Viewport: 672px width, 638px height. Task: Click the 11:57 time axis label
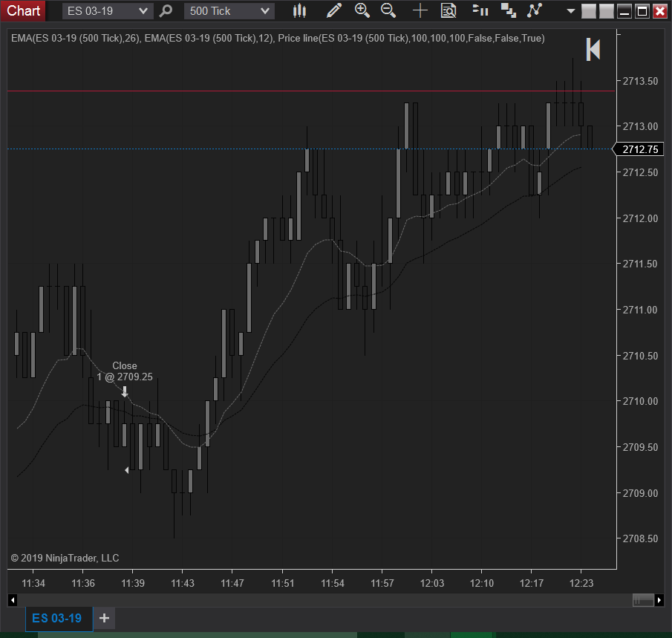click(382, 583)
